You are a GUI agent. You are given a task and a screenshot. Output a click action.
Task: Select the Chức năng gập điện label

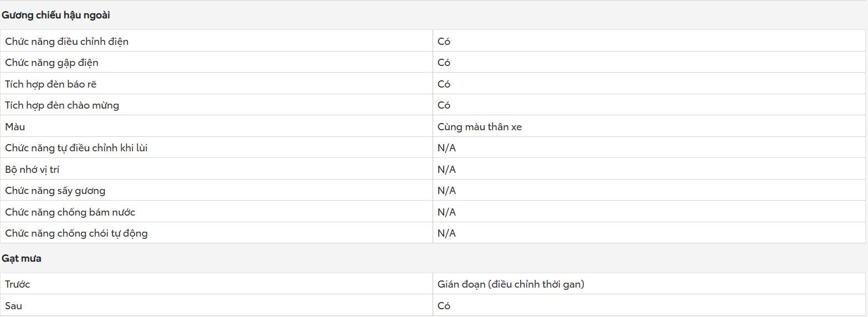point(52,63)
